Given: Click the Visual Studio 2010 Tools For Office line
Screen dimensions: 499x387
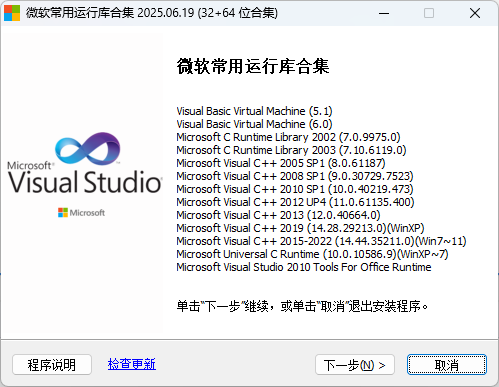Looking at the screenshot, I should (x=304, y=267).
